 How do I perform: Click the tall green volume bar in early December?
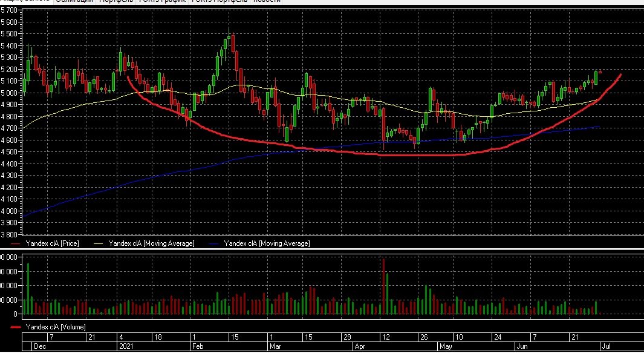[x=28, y=289]
